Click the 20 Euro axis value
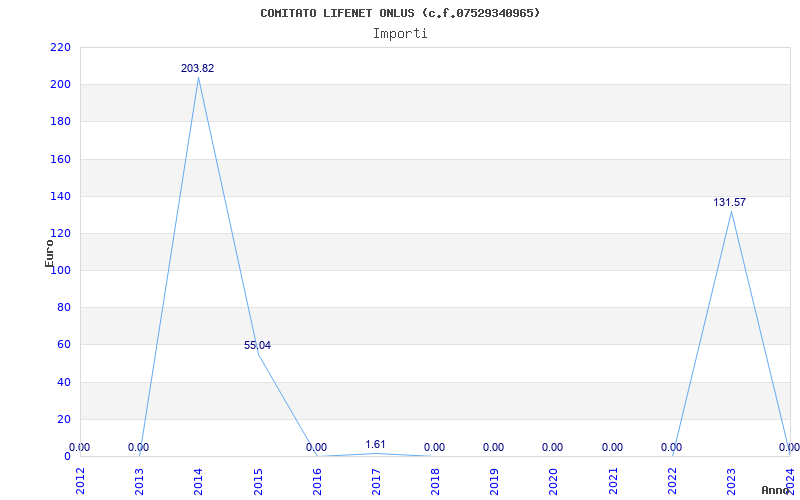The image size is (800, 500). pos(63,419)
